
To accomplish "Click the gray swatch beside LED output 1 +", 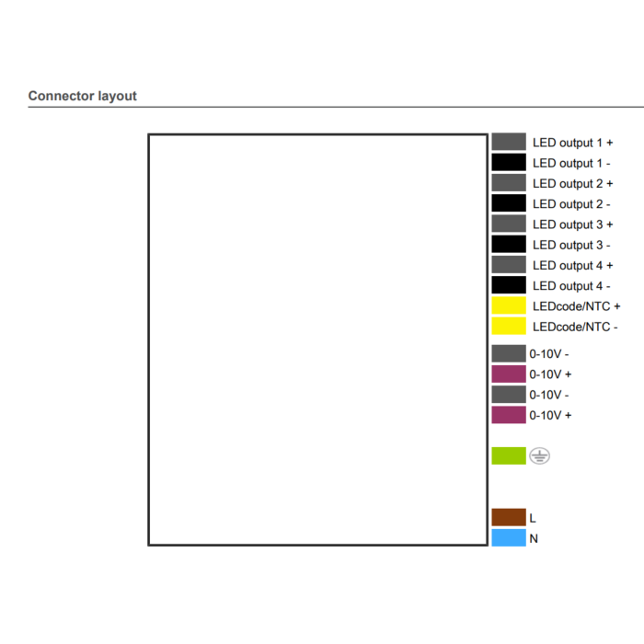I will 509,142.
